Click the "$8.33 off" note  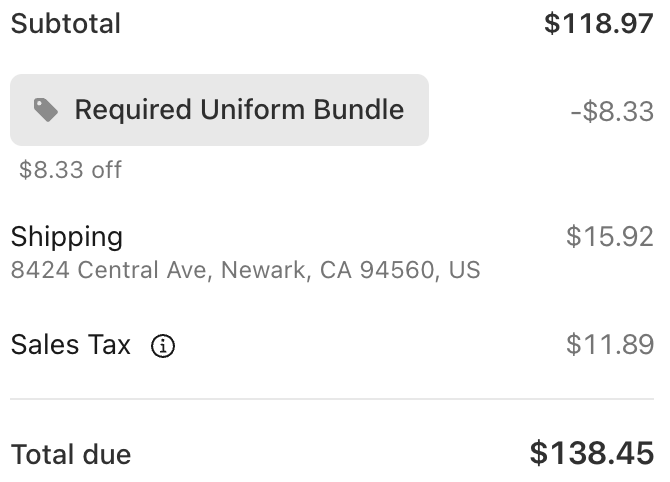(70, 170)
